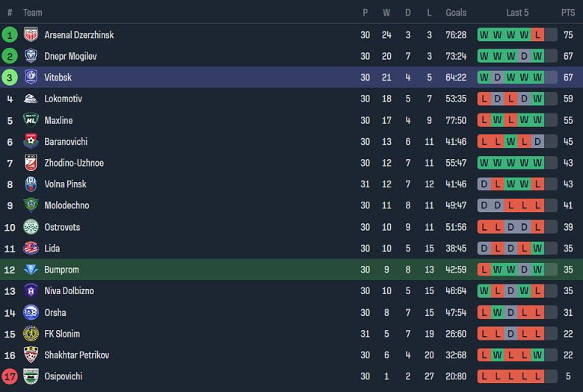Image resolution: width=583 pixels, height=392 pixels.
Task: Click the Lokomotiv team logo
Action: coord(31,99)
